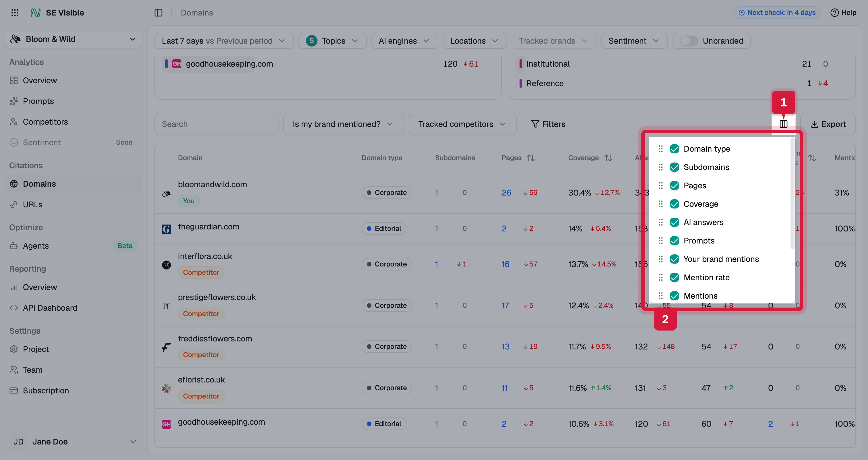
Task: Open the apps grid launcher icon
Action: [x=15, y=12]
